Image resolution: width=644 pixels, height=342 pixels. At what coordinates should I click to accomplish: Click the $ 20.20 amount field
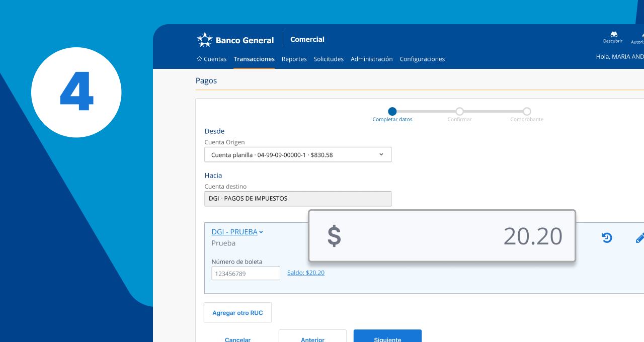(442, 236)
